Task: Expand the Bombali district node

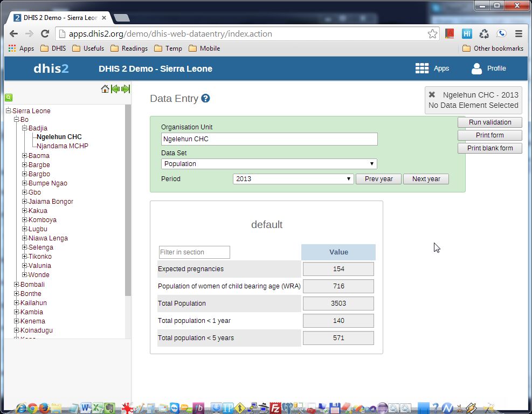Action: click(x=17, y=285)
